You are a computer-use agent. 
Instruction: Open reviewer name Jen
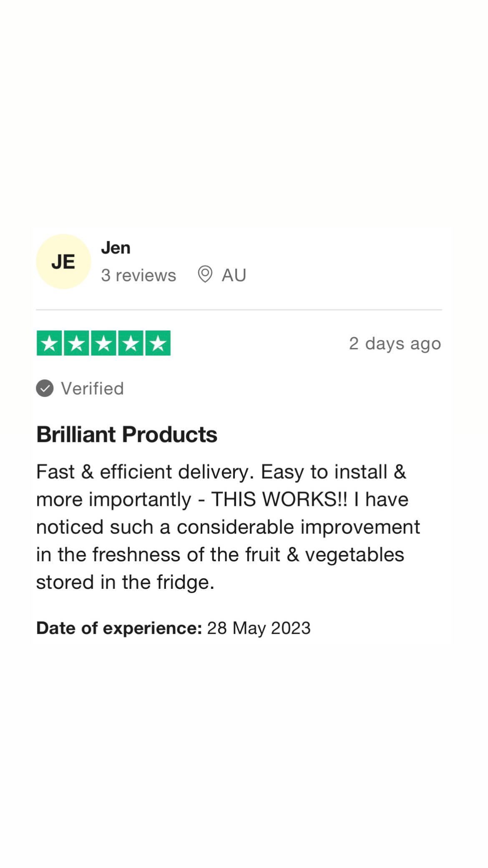point(116,248)
